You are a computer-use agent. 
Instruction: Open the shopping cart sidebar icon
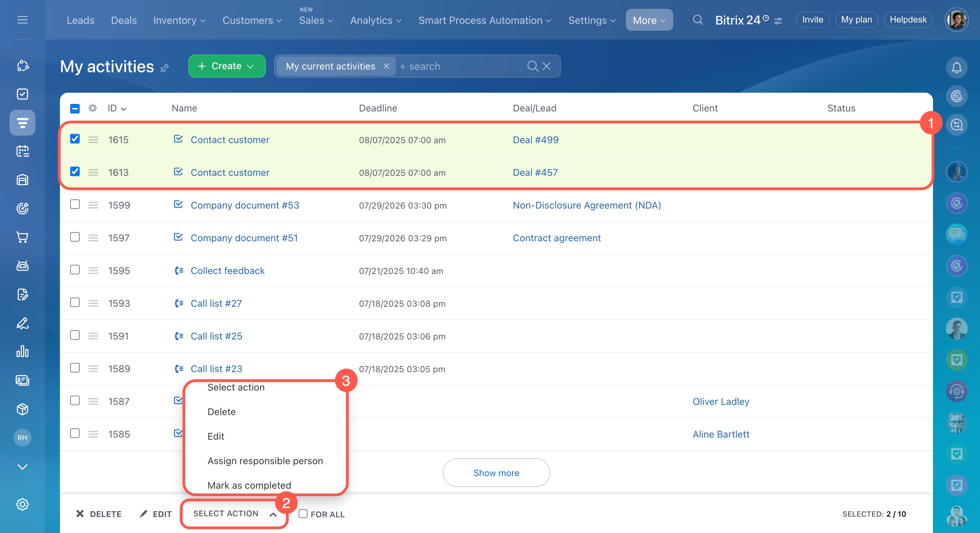pos(22,237)
